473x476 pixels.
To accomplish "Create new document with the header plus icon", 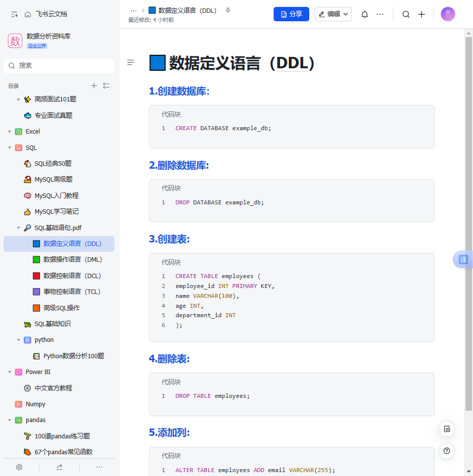I will pyautogui.click(x=422, y=14).
